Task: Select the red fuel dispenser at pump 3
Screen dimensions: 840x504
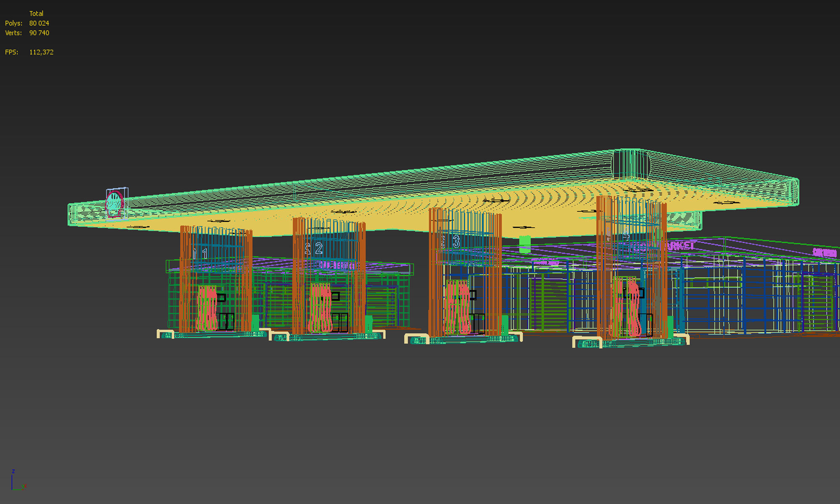Action: (458, 307)
